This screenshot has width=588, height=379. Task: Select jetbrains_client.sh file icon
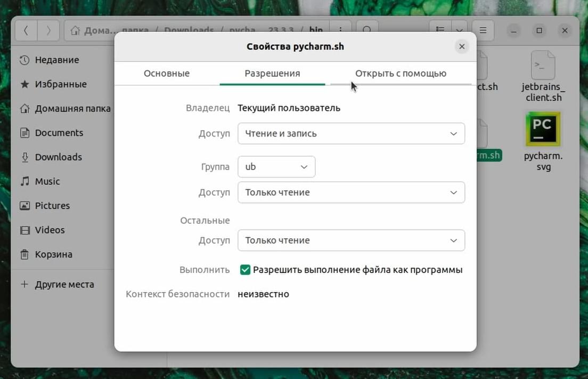[543, 65]
